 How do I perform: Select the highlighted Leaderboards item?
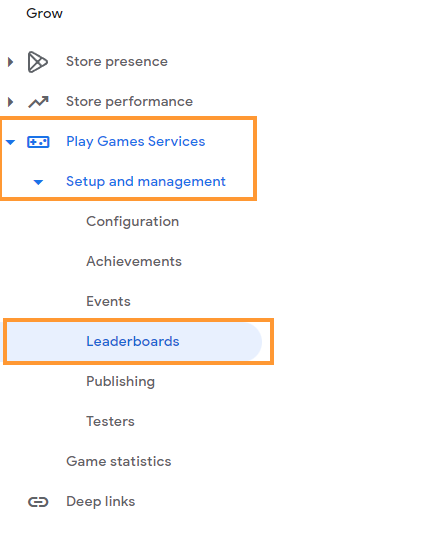tap(134, 341)
